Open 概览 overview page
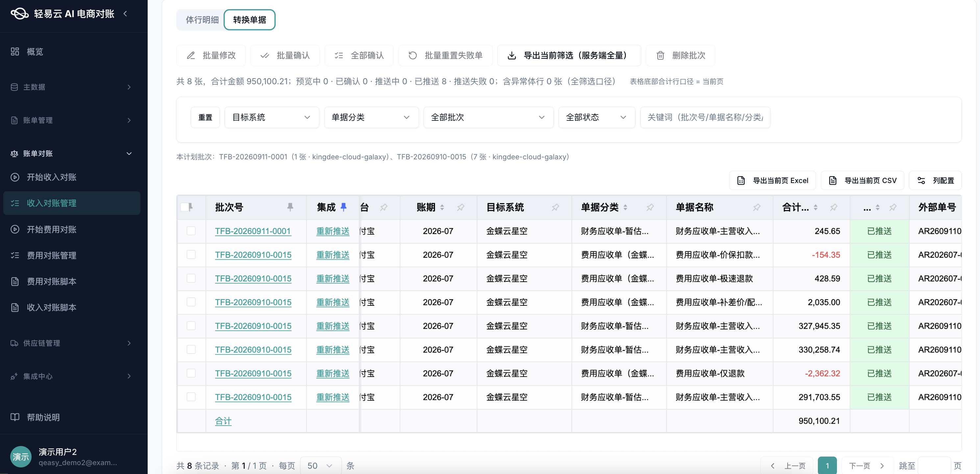This screenshot has height=474, width=980. click(35, 51)
